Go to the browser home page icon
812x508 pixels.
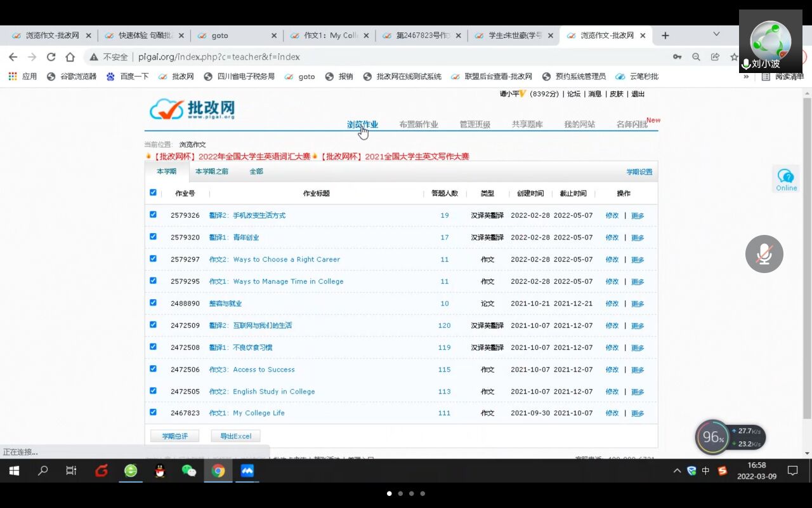coord(70,57)
